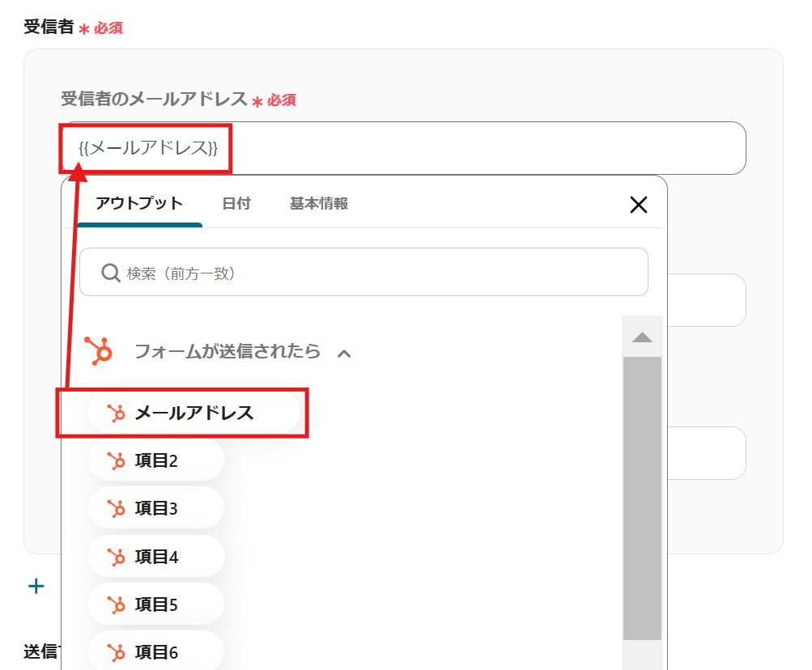Viewport: 812px width, 670px height.
Task: Open the 基本情報 tab
Action: pos(319,204)
